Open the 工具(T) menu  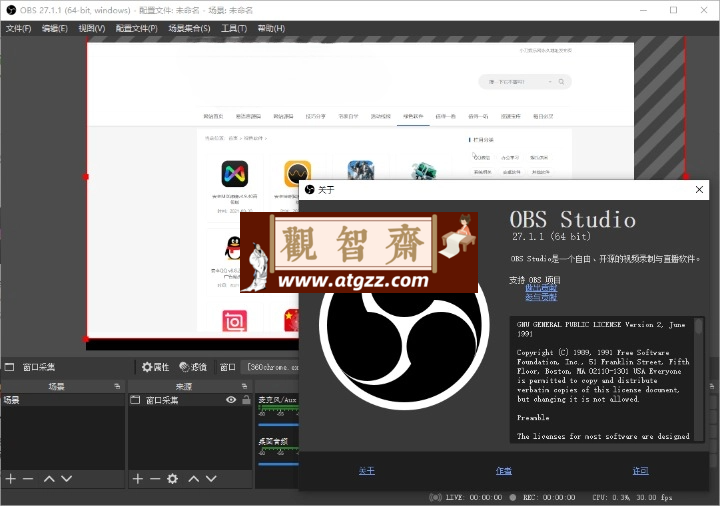[234, 28]
